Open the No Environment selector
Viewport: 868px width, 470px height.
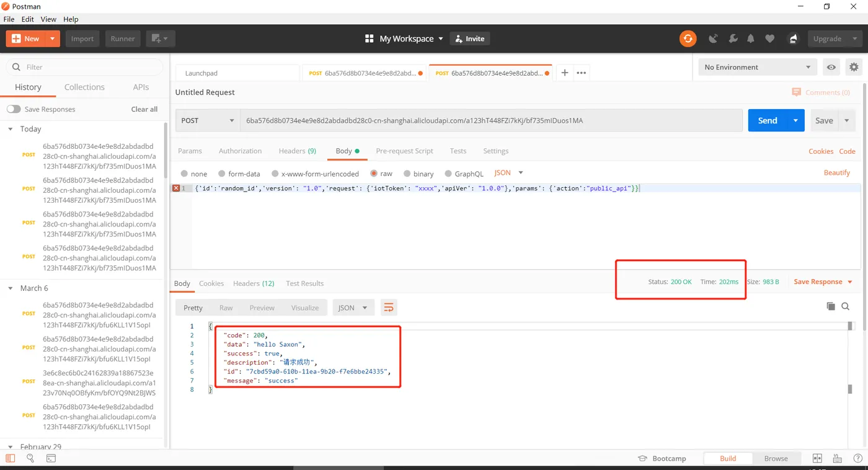(x=758, y=67)
